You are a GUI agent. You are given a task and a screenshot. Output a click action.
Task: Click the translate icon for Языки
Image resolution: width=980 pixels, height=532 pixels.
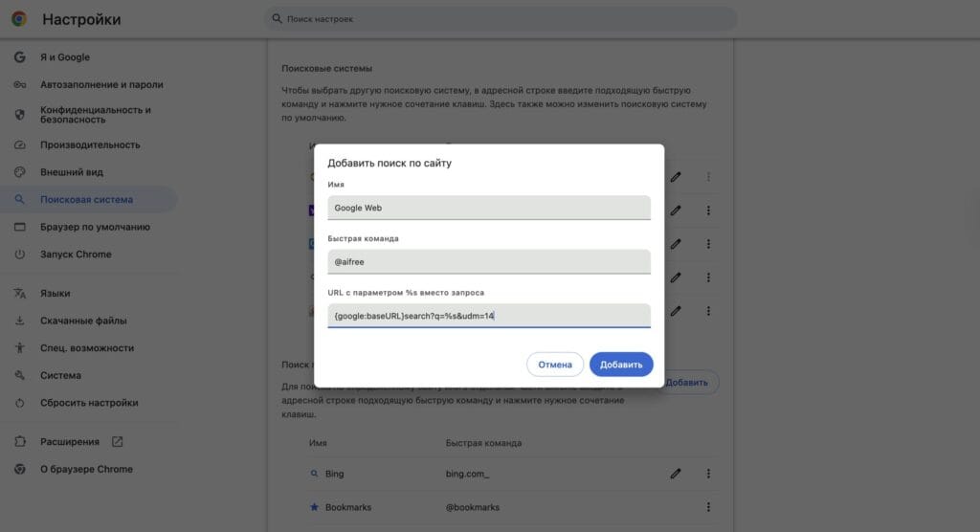(x=20, y=293)
